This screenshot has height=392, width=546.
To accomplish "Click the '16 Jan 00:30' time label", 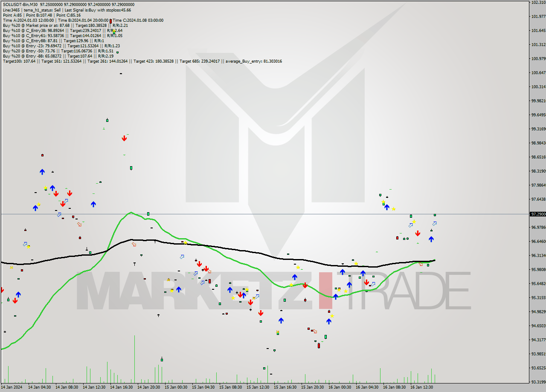I will coord(340,387).
